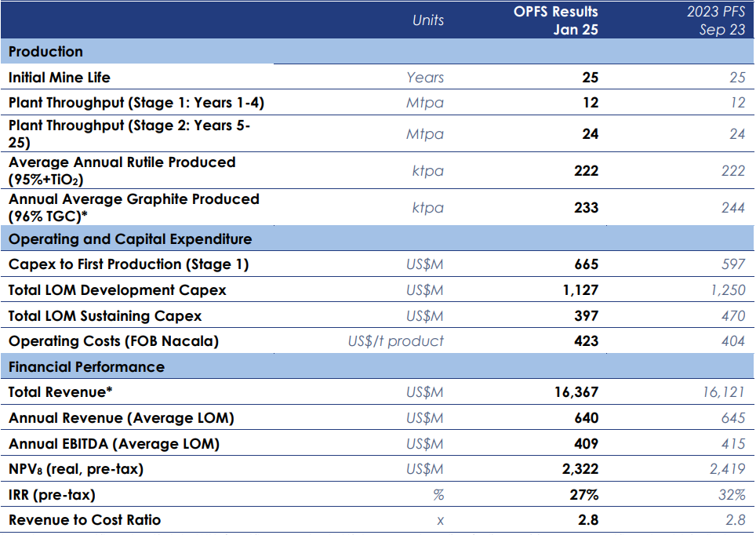Select the IRR pre-tax value 27%
756x535 pixels.
584,494
